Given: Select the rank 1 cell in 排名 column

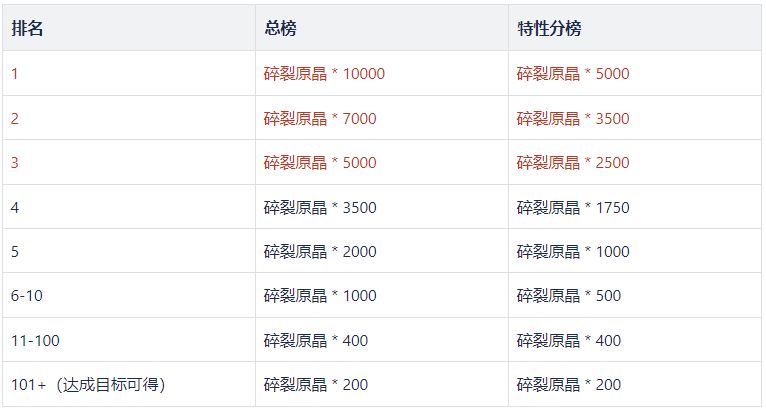Looking at the screenshot, I should click(x=15, y=74).
